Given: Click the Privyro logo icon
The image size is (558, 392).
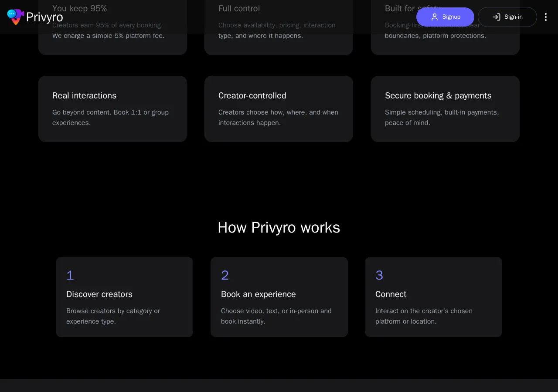Looking at the screenshot, I should coord(15,17).
